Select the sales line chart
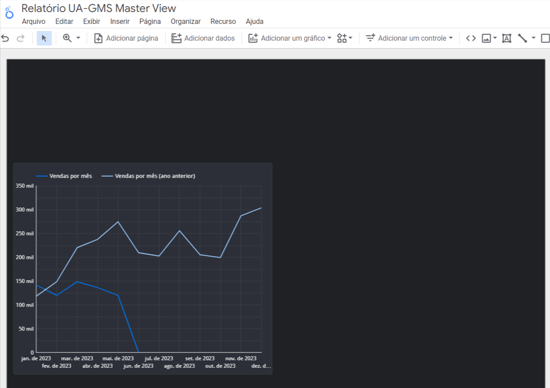Viewport: 550px width, 388px height. pos(143,269)
